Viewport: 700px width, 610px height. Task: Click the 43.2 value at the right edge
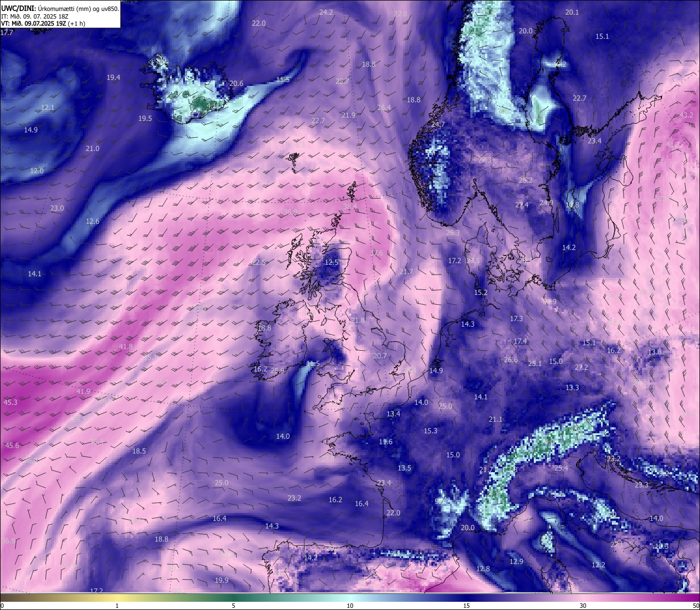(686, 115)
